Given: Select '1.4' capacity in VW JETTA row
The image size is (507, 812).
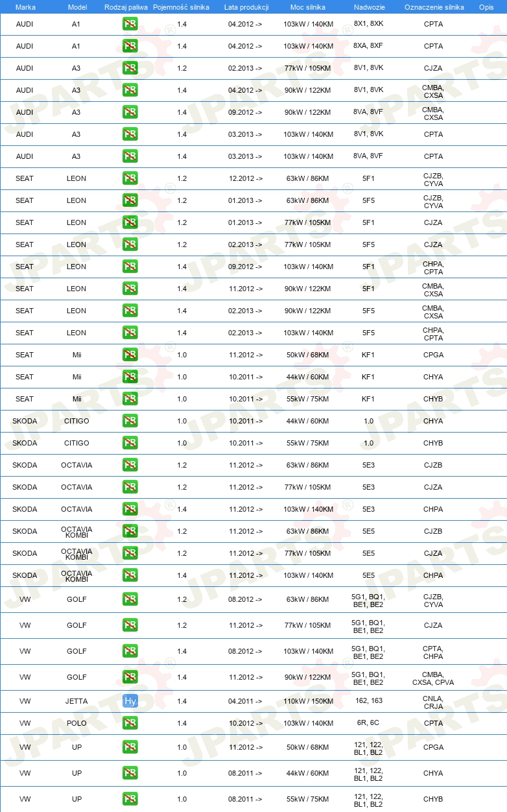Looking at the screenshot, I should [x=182, y=701].
